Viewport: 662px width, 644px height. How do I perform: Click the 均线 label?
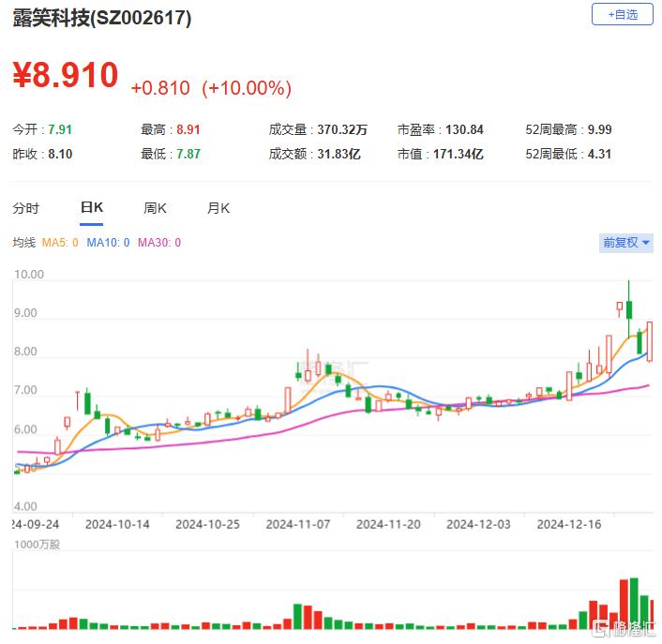pos(24,243)
